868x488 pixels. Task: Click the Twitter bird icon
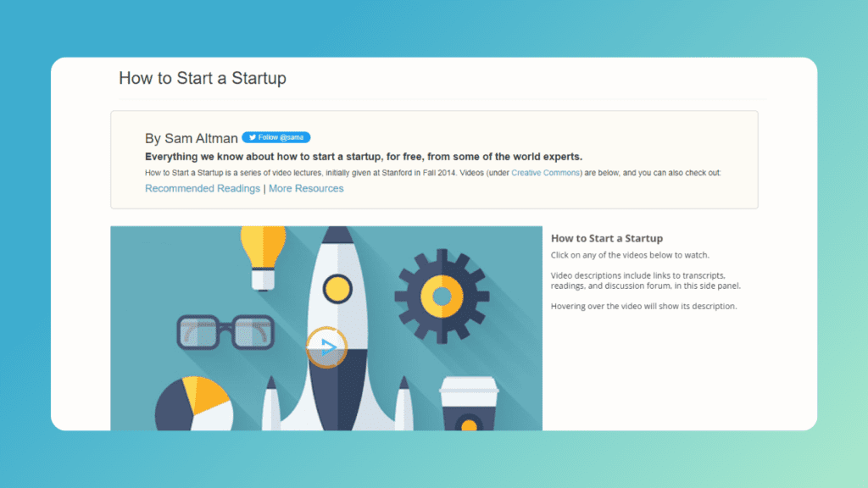pos(253,137)
